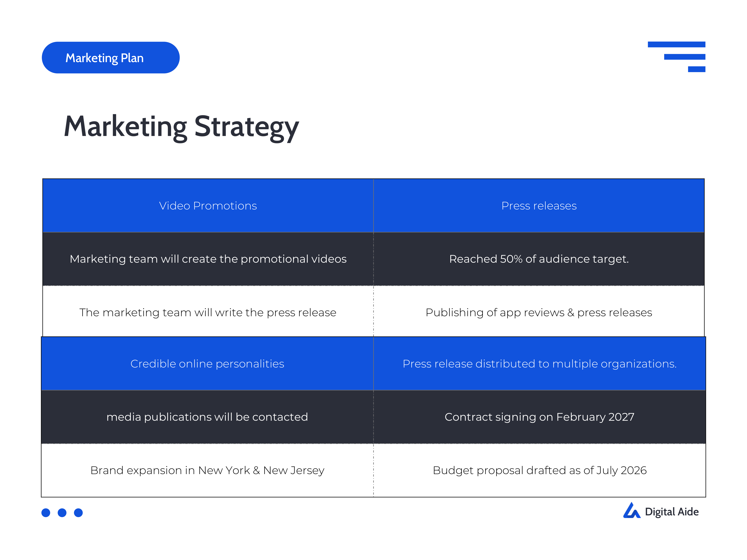Click 'Reached 50% of audience target.' cell
Screen dimensions: 747x560
click(539, 259)
